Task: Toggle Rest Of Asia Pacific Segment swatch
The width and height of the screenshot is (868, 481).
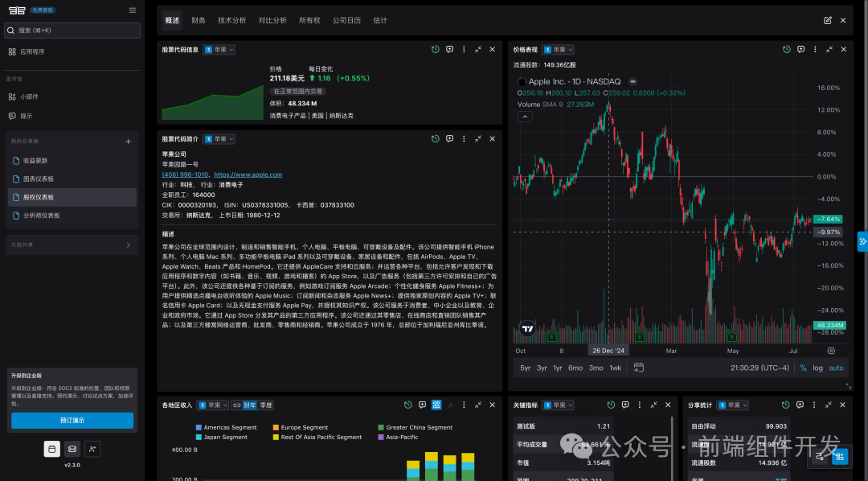Action: click(x=276, y=438)
